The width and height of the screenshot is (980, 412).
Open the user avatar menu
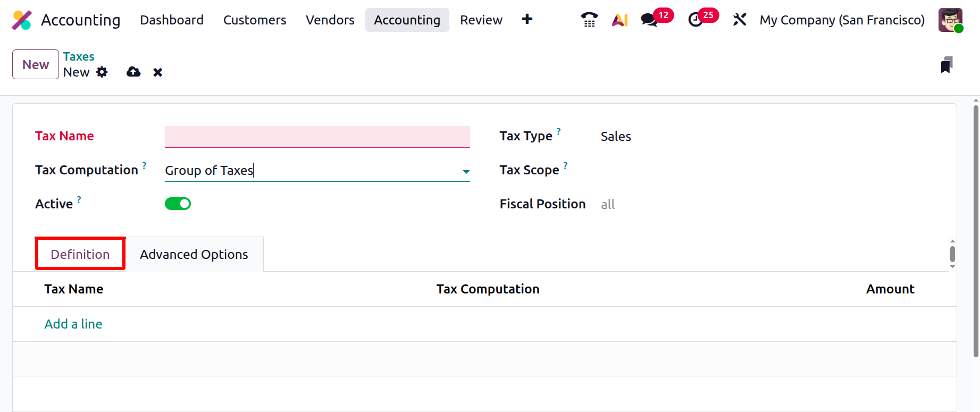tap(950, 20)
